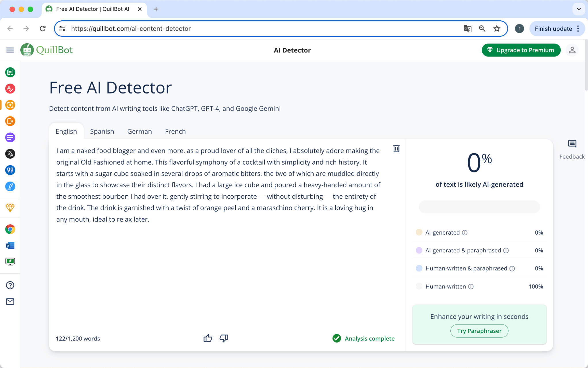Delete the text with trash icon

396,149
